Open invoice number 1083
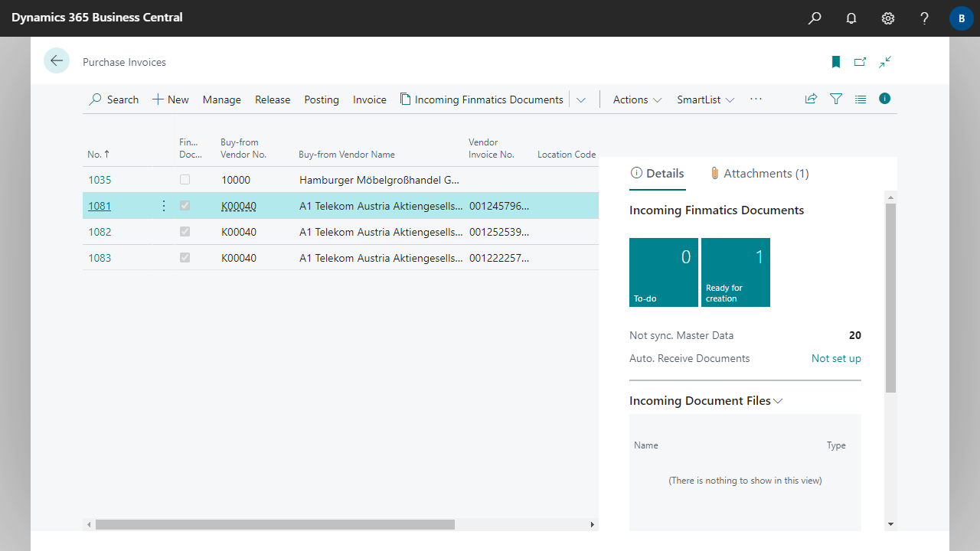The image size is (980, 551). coord(100,258)
